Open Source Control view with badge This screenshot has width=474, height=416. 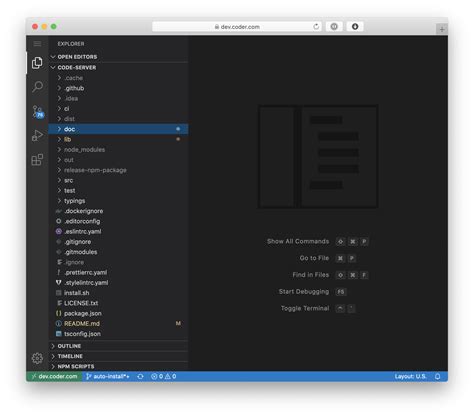click(37, 111)
